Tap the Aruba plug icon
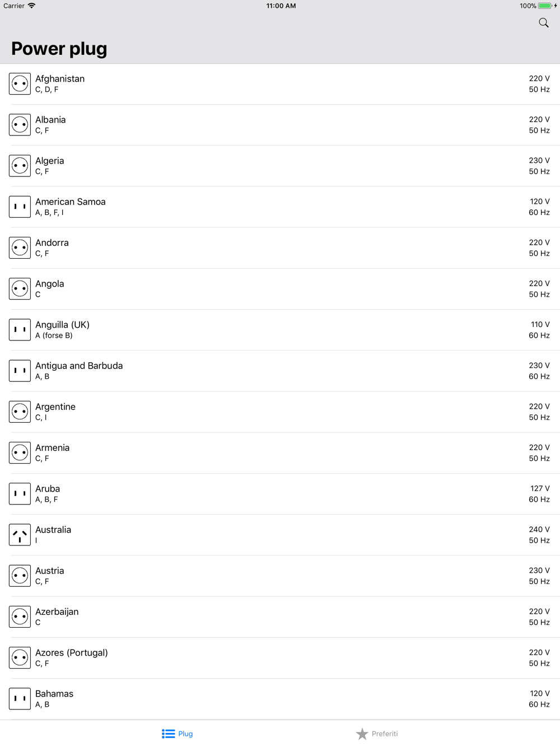The width and height of the screenshot is (560, 747). pyautogui.click(x=20, y=494)
